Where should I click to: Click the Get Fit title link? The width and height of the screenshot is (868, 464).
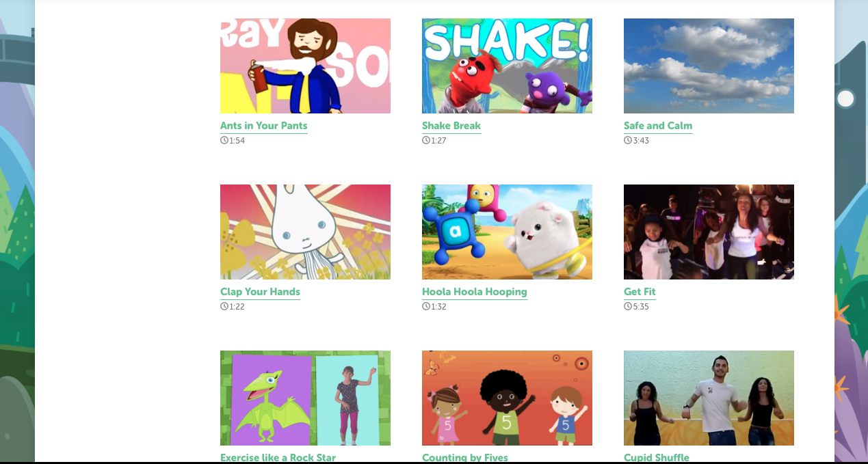click(x=640, y=292)
